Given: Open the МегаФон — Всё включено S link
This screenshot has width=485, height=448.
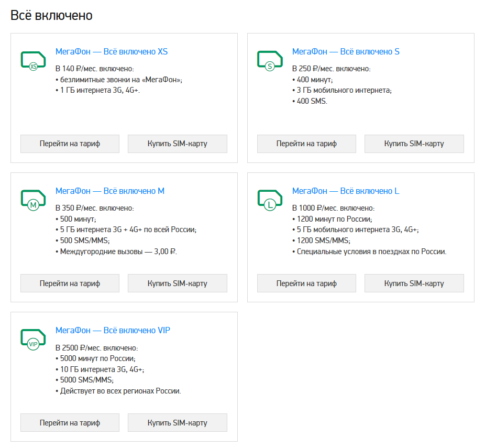Looking at the screenshot, I should 346,52.
